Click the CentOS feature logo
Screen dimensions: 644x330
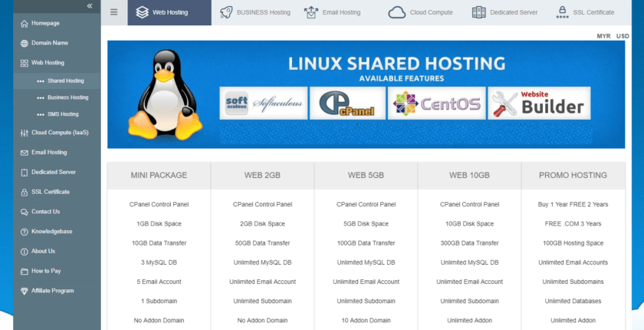(x=436, y=103)
